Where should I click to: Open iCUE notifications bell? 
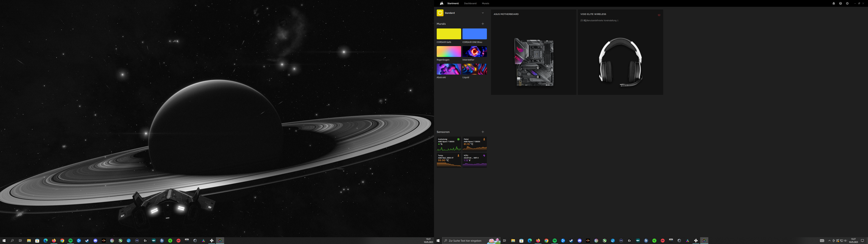click(834, 3)
